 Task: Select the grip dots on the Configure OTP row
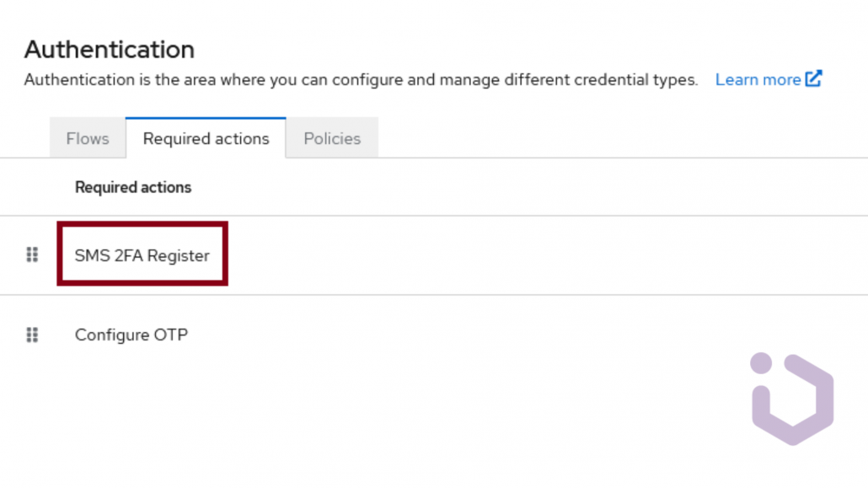pos(32,335)
